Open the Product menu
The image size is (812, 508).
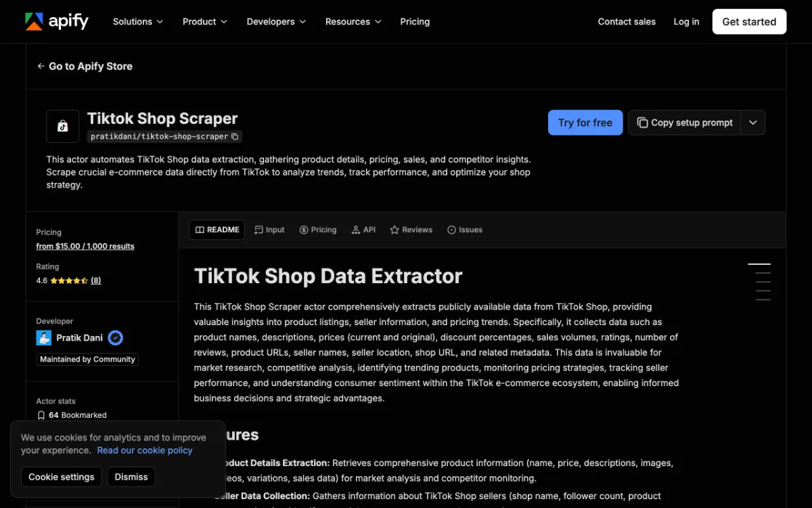(x=205, y=22)
